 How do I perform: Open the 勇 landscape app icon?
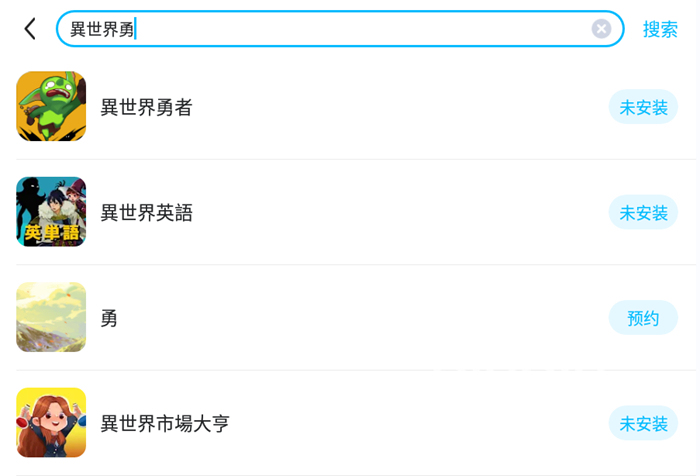(51, 317)
